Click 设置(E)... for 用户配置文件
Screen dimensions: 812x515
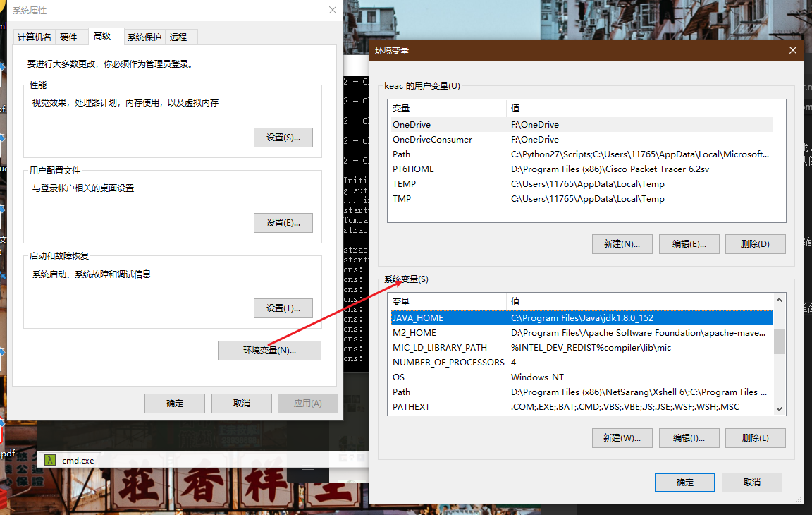tap(283, 223)
